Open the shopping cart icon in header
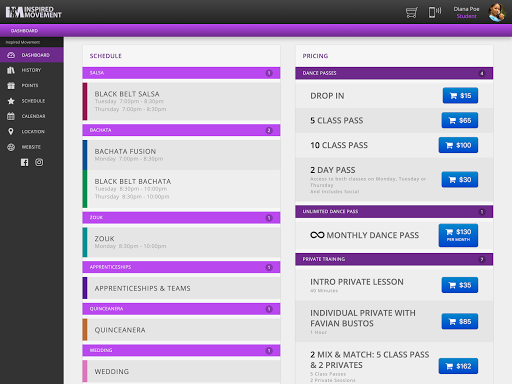This screenshot has width=512, height=384. pyautogui.click(x=412, y=13)
